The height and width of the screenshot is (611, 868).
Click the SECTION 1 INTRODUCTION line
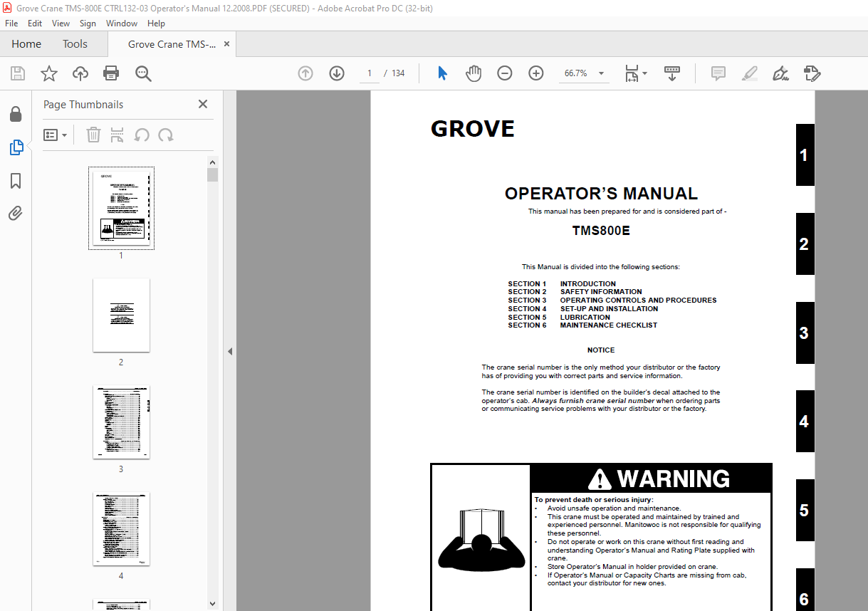coord(562,283)
